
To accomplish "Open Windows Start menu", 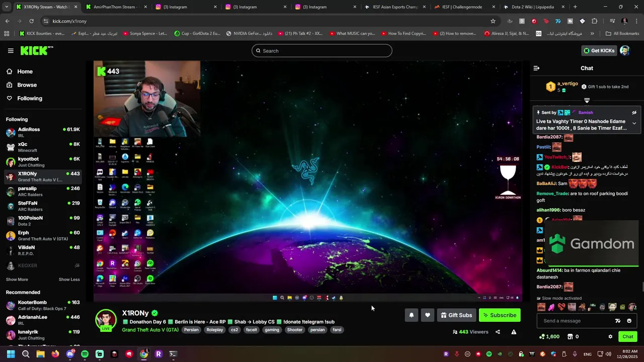I will (11, 354).
